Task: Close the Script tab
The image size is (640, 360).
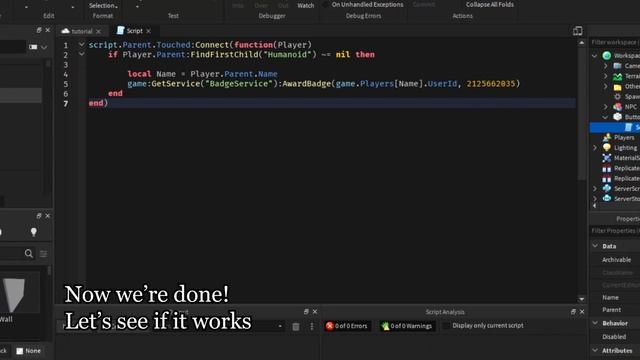Action: (149, 31)
